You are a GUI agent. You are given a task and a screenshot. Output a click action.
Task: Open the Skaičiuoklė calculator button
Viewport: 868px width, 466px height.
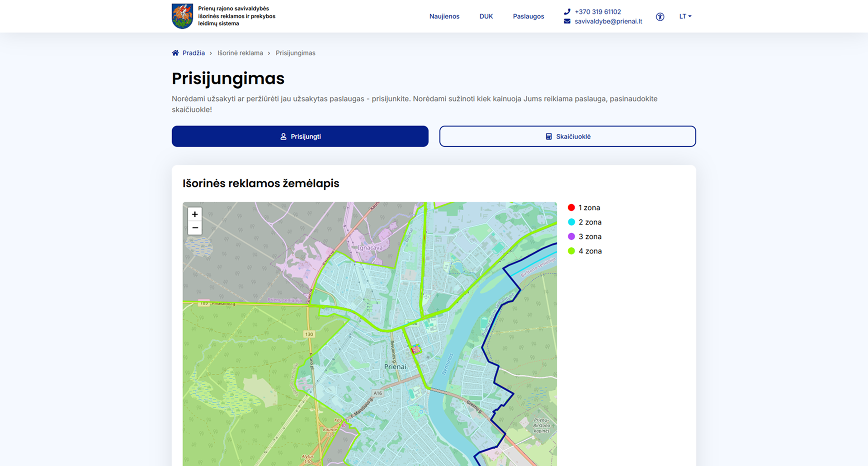[568, 136]
